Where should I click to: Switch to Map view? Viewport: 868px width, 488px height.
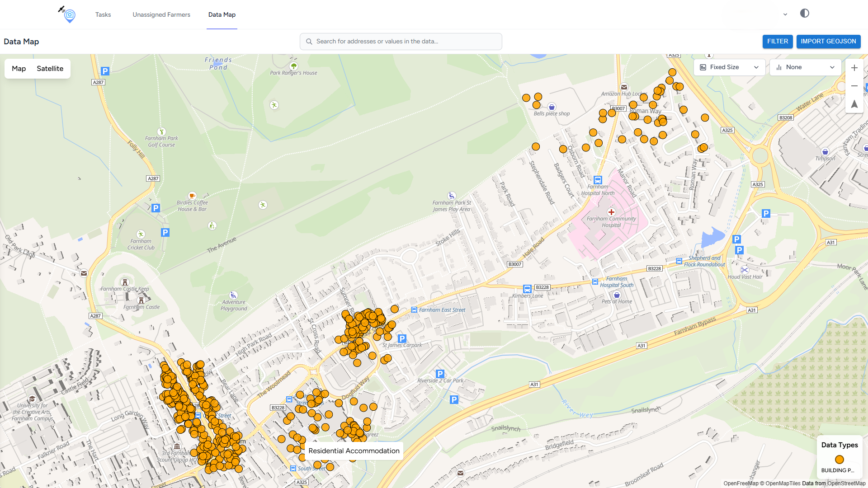(19, 69)
